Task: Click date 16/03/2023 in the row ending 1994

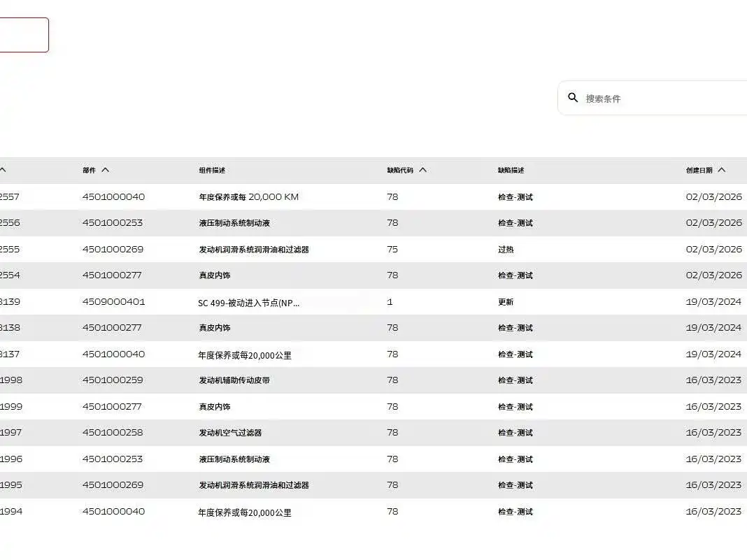Action: 713,512
